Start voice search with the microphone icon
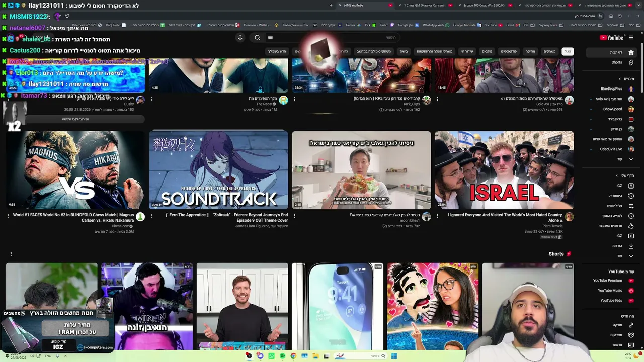 240,38
